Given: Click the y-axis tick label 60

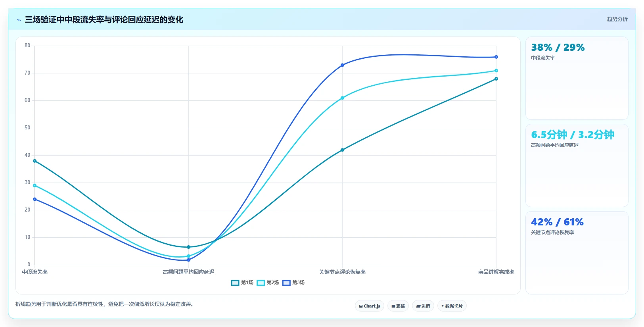Looking at the screenshot, I should [x=27, y=100].
